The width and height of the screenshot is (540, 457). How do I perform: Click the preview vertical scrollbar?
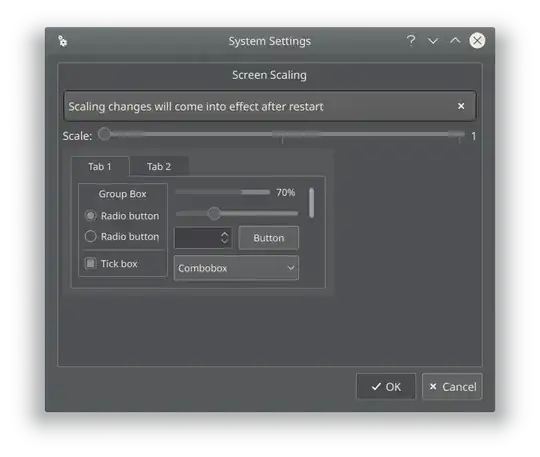[311, 203]
